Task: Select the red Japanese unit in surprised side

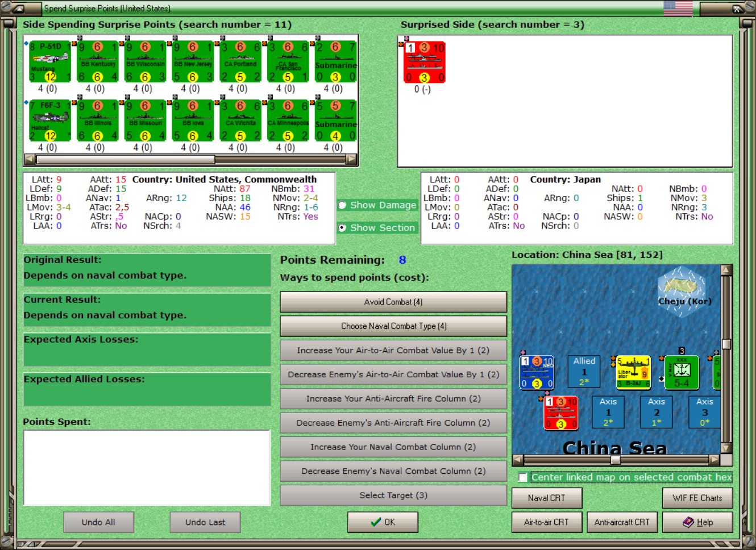Action: pos(425,62)
